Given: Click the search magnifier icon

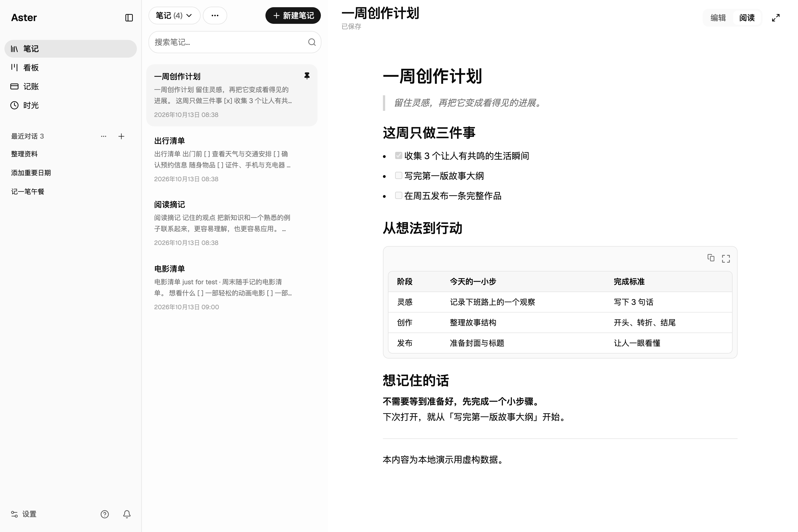Looking at the screenshot, I should (x=312, y=42).
